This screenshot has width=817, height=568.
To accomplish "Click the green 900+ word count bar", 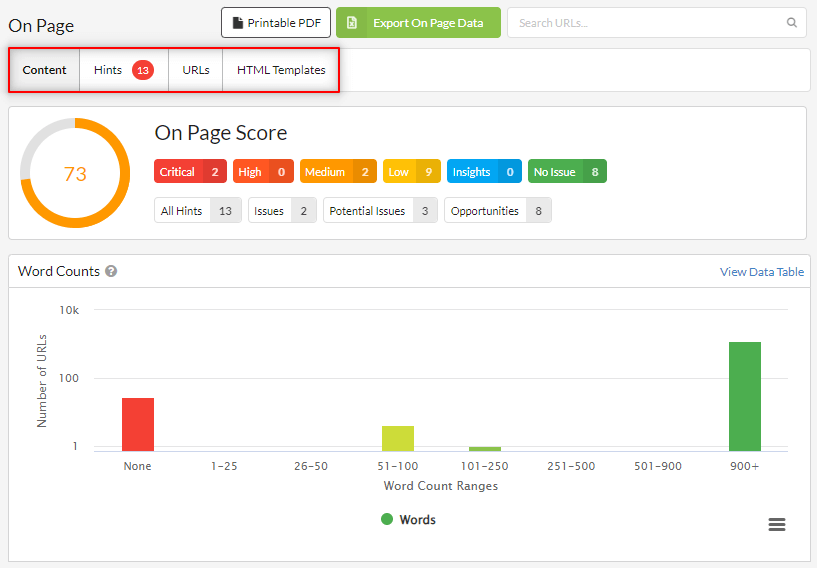I will click(745, 397).
